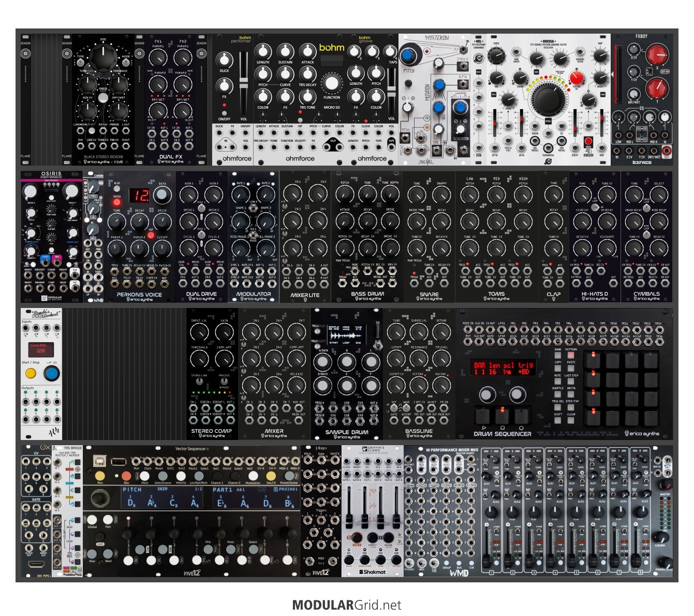The image size is (694, 616).
Task: Click the PART1 screen on Vector Sequencer
Action: point(255,497)
